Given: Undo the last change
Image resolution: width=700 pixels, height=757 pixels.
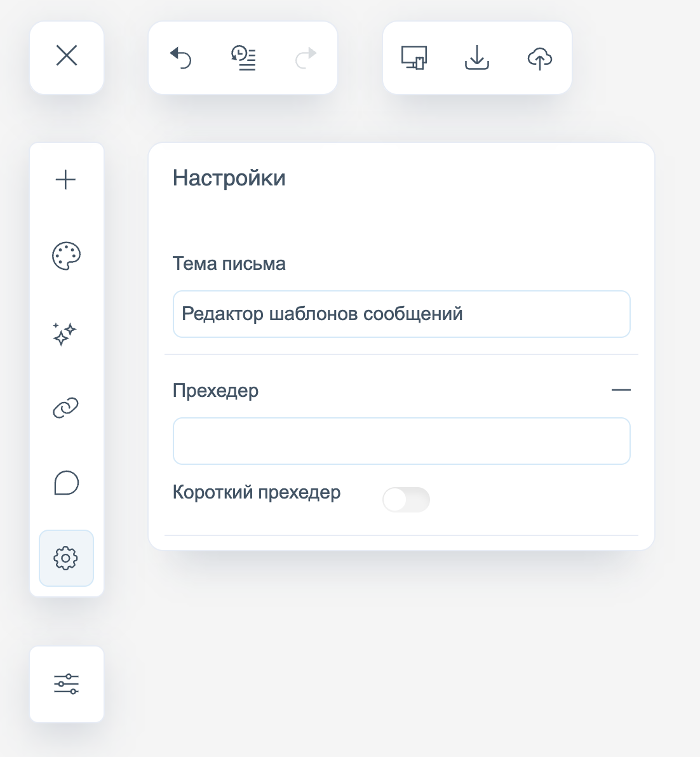Looking at the screenshot, I should [180, 58].
